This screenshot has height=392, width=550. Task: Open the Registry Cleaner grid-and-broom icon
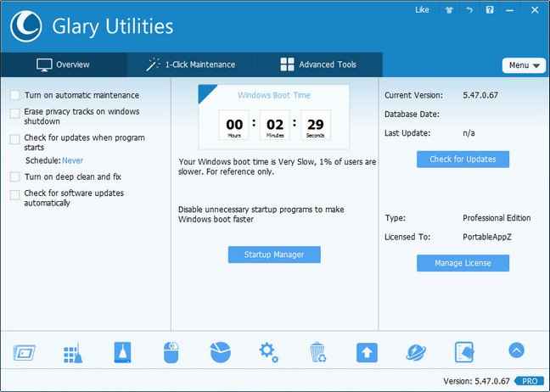74,352
